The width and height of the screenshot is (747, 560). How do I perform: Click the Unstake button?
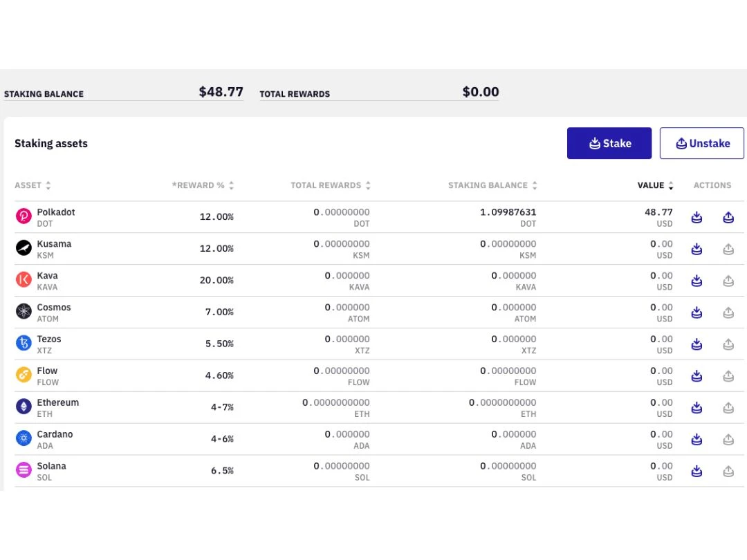click(x=701, y=143)
